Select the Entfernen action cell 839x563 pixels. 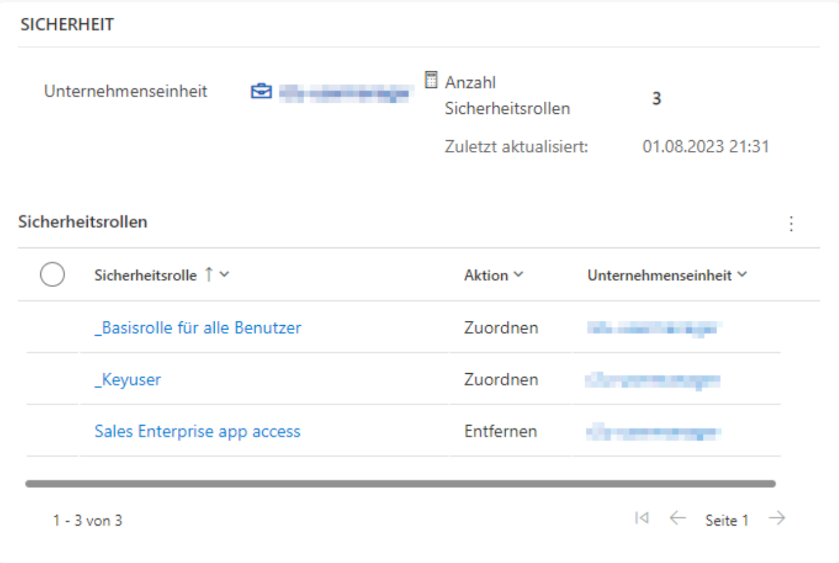501,431
